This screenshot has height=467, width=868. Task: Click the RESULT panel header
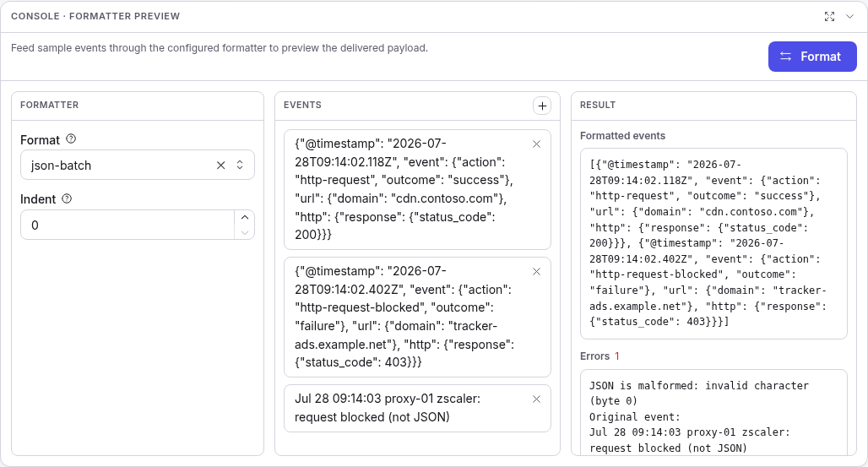click(598, 106)
